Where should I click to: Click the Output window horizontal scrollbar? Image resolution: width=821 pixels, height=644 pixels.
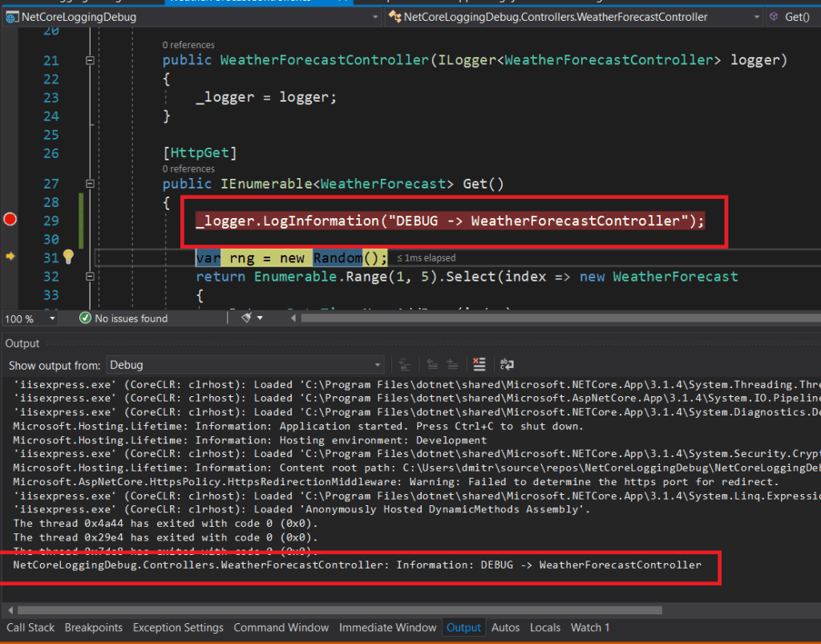pos(321,610)
